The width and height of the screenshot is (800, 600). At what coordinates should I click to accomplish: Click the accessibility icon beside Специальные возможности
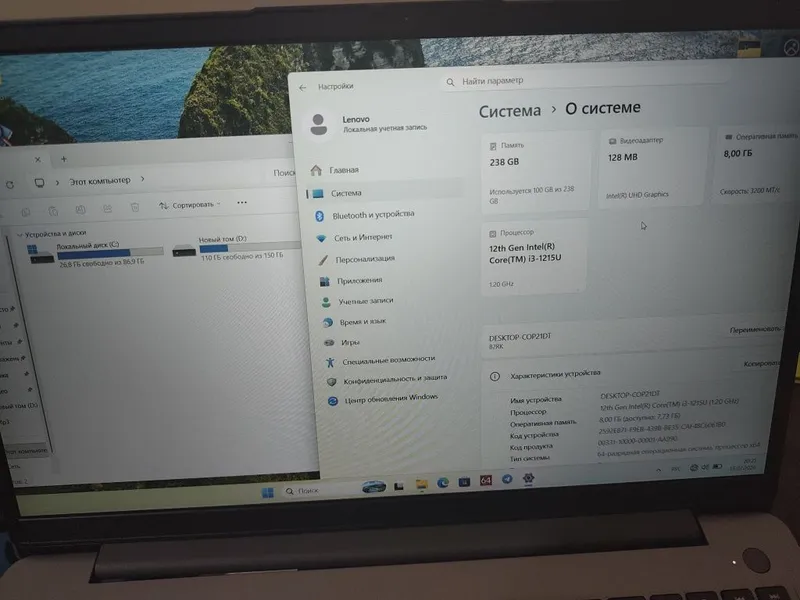coord(330,362)
